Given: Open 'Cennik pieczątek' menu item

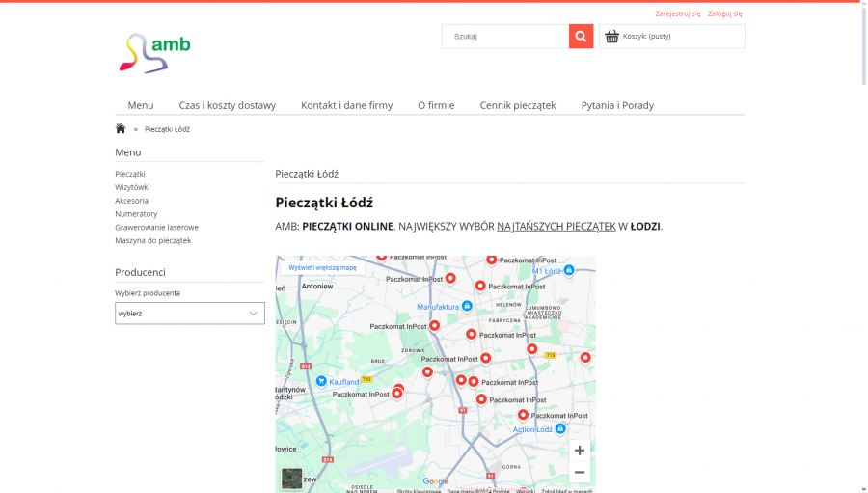Looking at the screenshot, I should [x=518, y=105].
